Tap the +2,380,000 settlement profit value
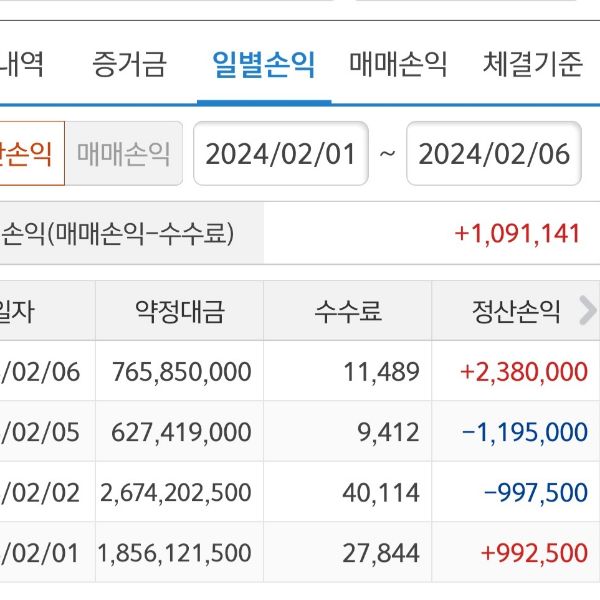The height and width of the screenshot is (600, 600). (x=524, y=372)
